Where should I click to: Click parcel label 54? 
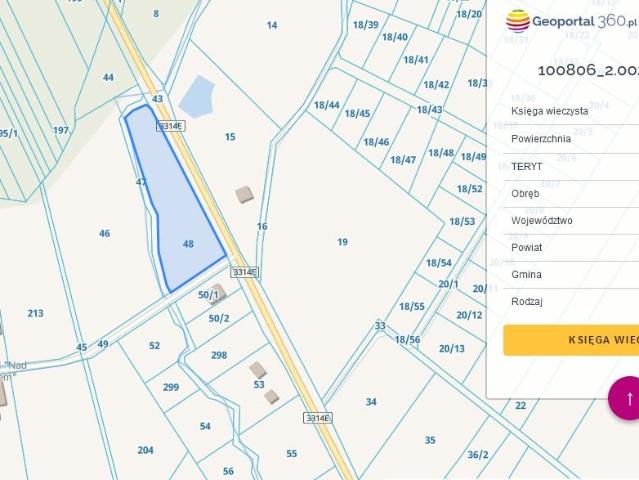point(205,426)
